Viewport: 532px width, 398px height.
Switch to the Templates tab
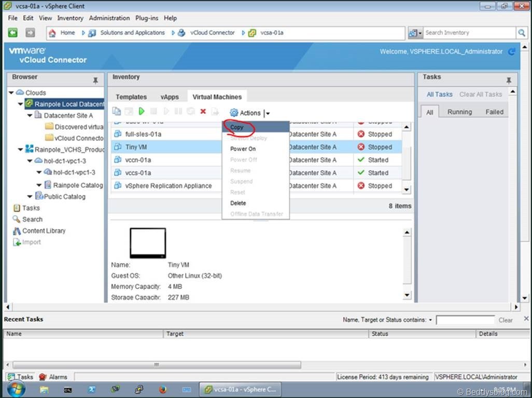click(x=131, y=97)
